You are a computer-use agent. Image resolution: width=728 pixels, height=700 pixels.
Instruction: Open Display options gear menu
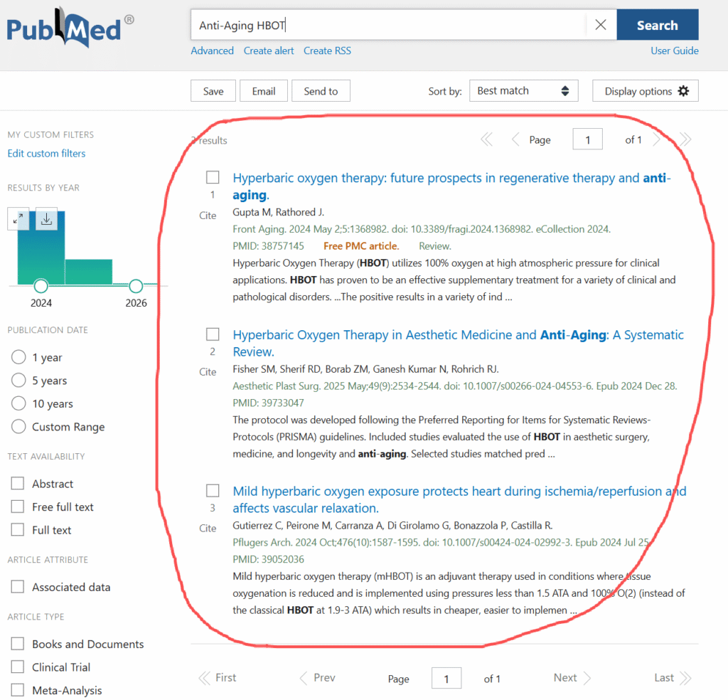click(x=645, y=91)
